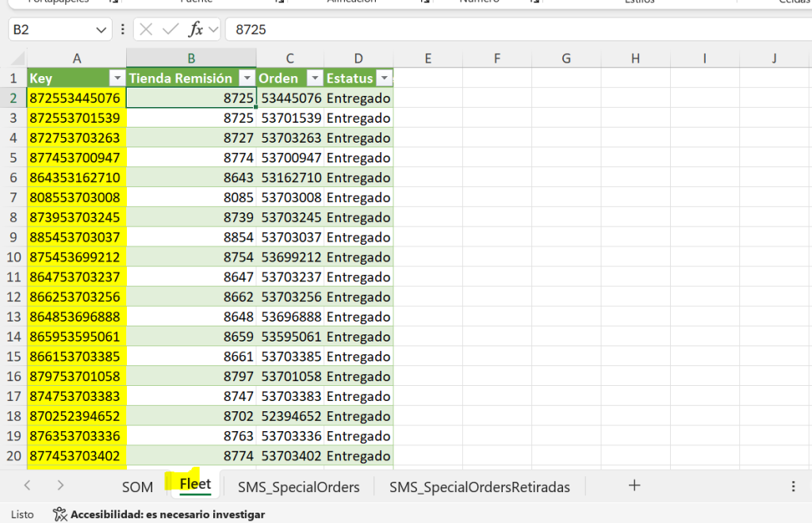Click Accesibilidad: es necesario investigar status
812x523 pixels.
168,514
